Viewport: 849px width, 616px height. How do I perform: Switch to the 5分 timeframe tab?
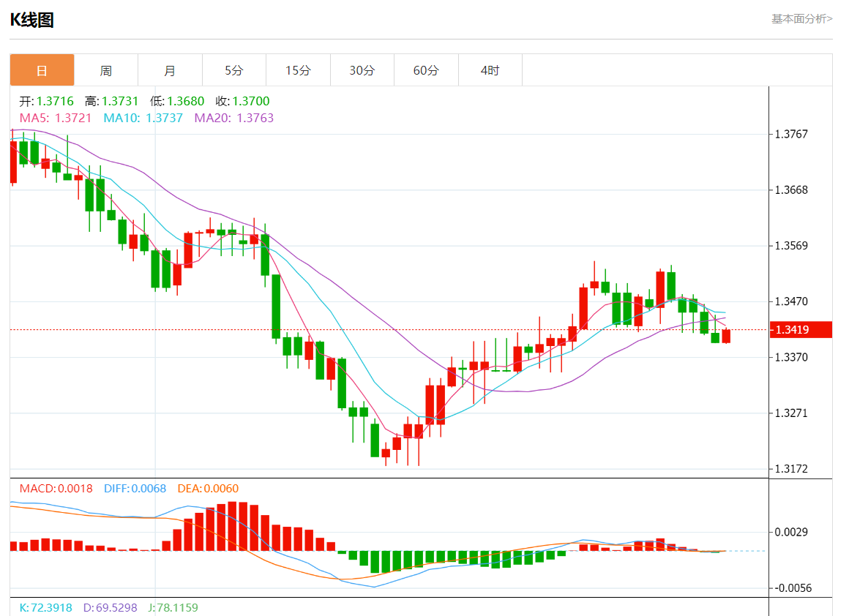point(234,70)
